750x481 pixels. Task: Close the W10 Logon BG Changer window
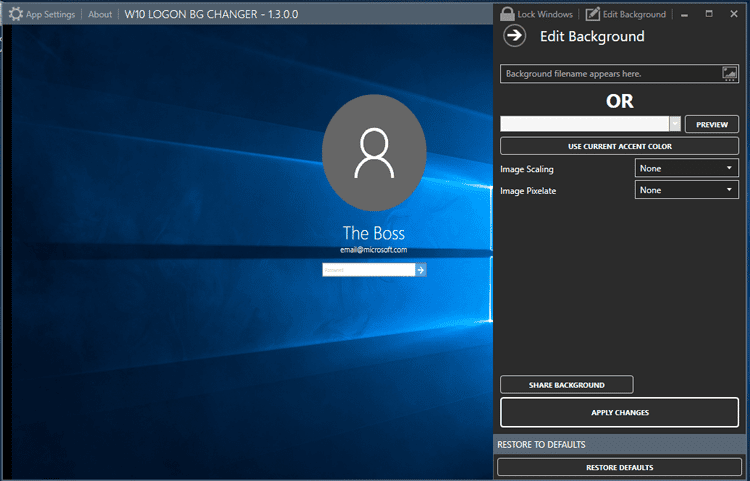734,14
